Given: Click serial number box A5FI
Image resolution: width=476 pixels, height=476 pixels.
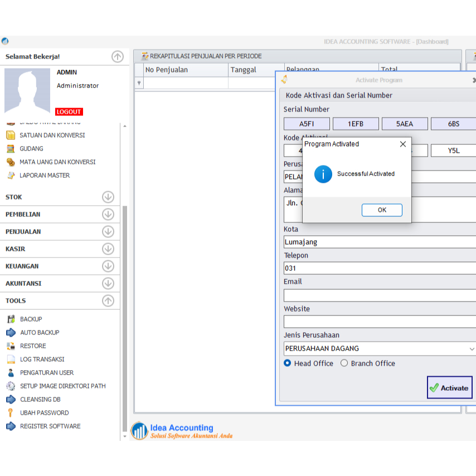Looking at the screenshot, I should pyautogui.click(x=307, y=124).
